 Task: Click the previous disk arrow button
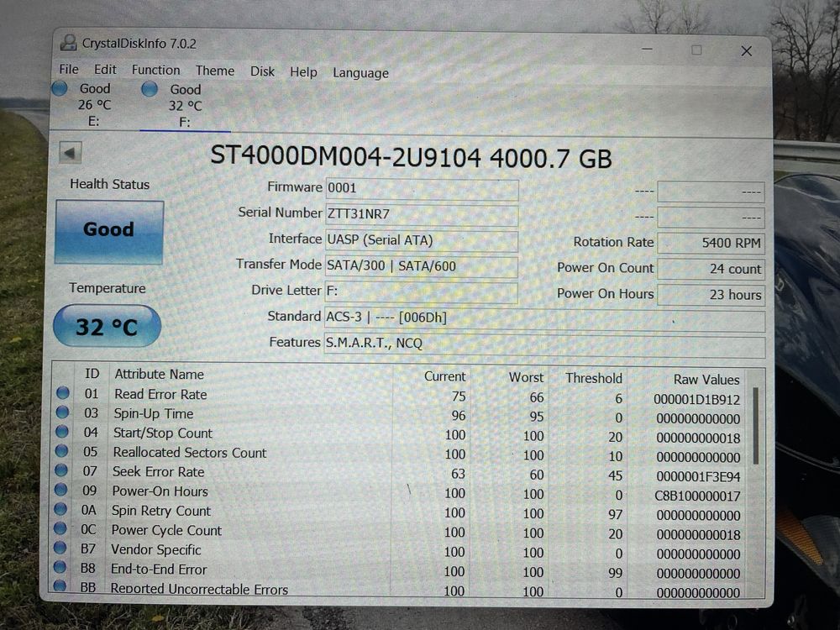[x=71, y=153]
